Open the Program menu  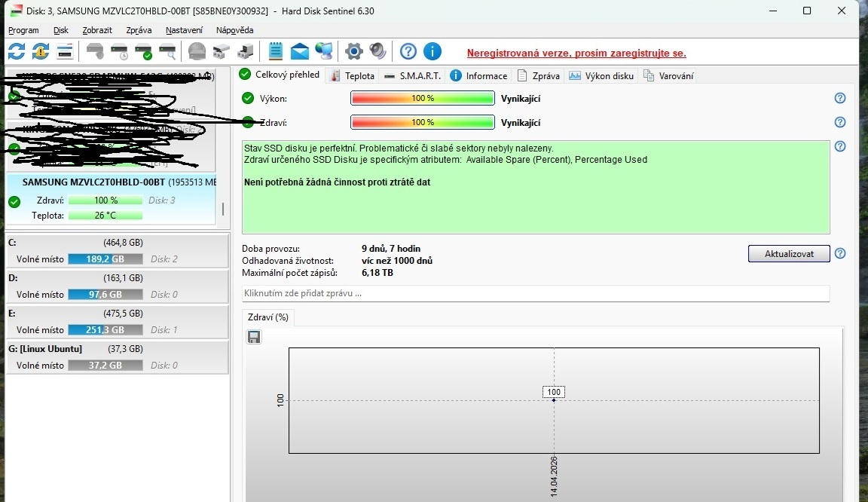click(x=23, y=30)
